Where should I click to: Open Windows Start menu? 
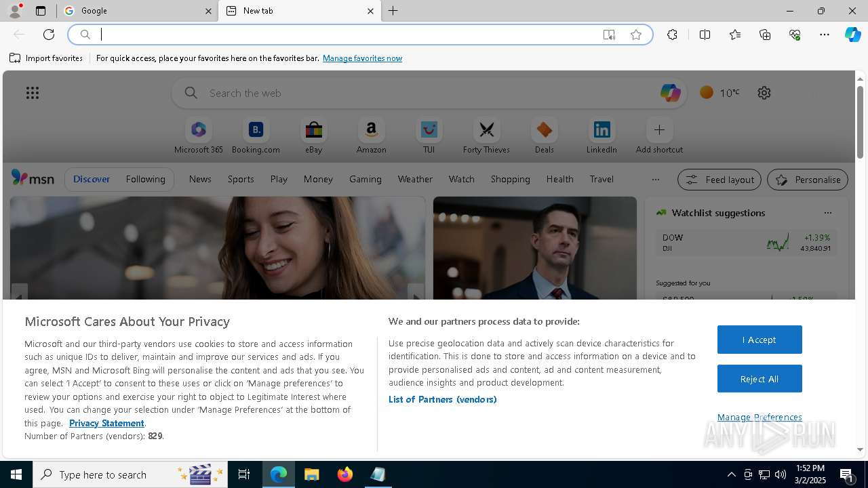pyautogui.click(x=16, y=474)
